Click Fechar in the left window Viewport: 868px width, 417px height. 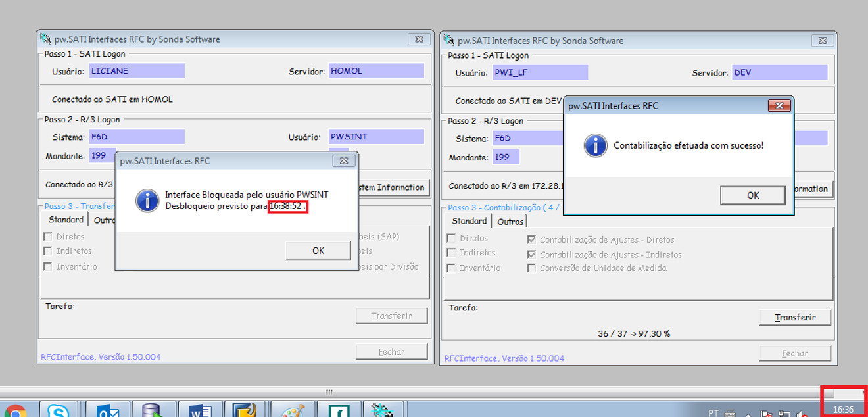pyautogui.click(x=391, y=352)
